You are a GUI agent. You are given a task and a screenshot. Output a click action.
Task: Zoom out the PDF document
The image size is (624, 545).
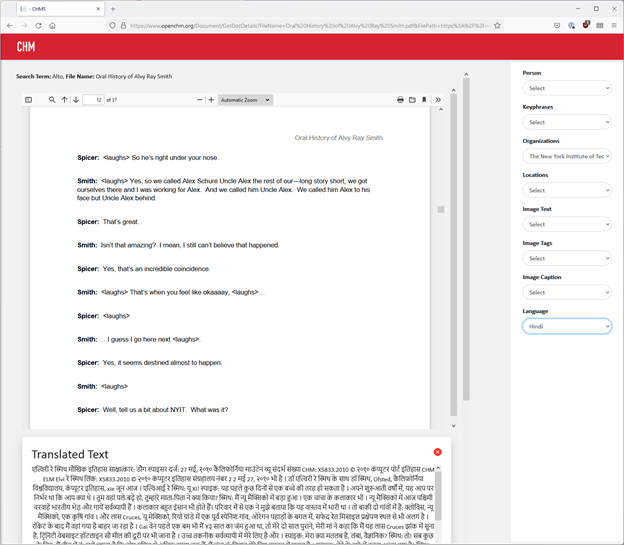point(200,100)
